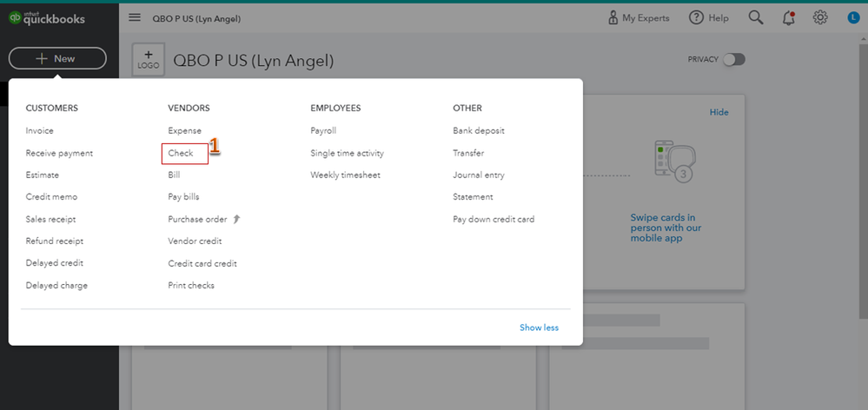This screenshot has width=868, height=410.
Task: Click the New button
Action: (57, 59)
